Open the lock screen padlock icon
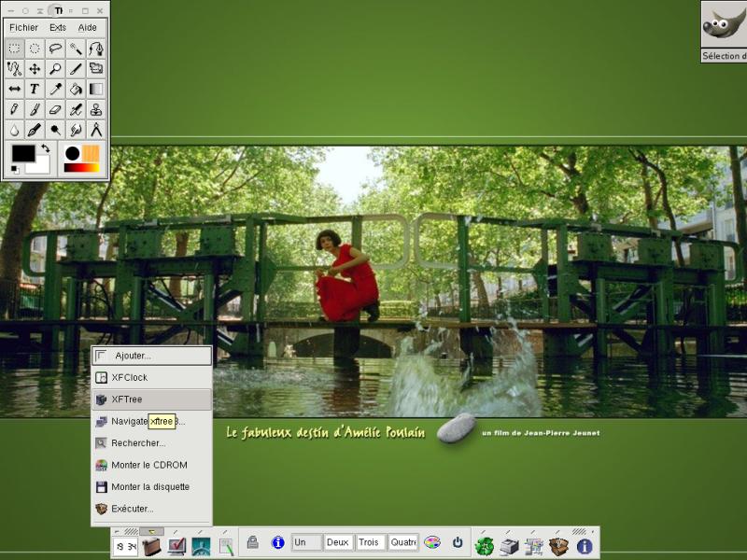747x560 pixels. (252, 542)
